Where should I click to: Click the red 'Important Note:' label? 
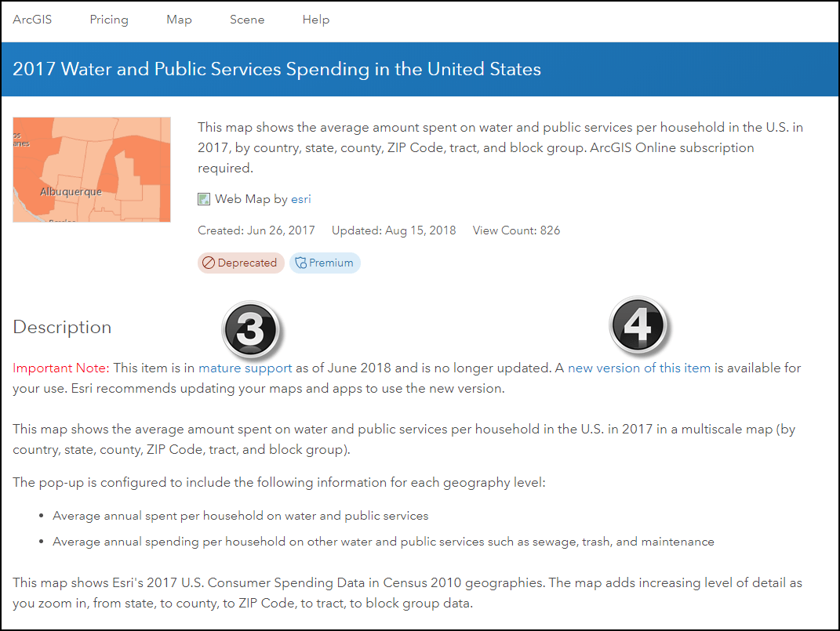[x=62, y=368]
